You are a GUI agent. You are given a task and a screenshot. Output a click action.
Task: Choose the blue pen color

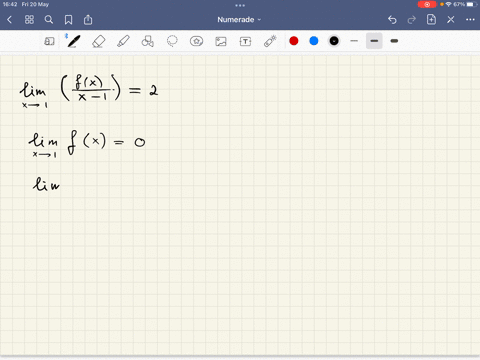(314, 41)
